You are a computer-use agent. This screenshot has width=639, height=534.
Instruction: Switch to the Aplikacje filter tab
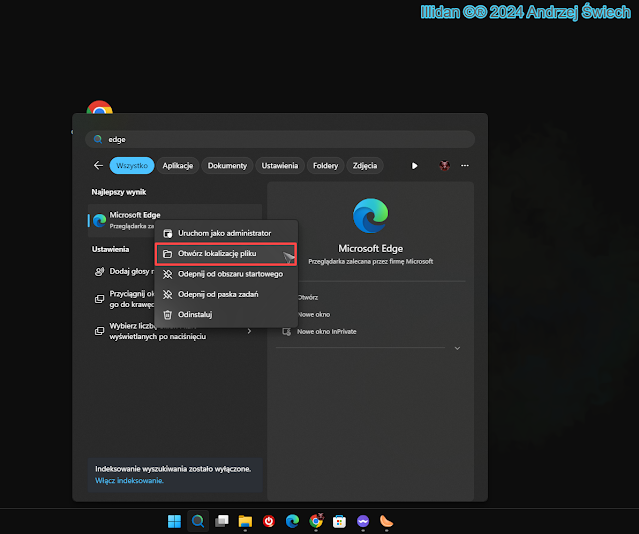[177, 165]
